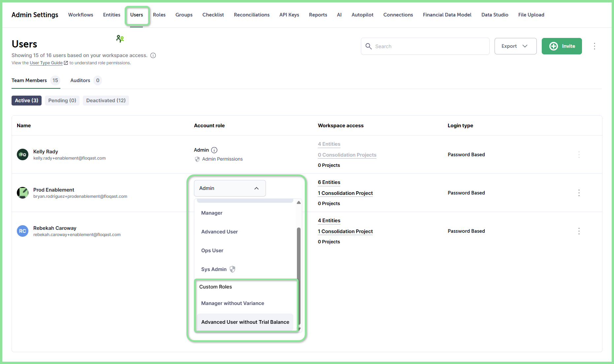Filter by Pending (0) users
Image resolution: width=614 pixels, height=364 pixels.
pos(62,101)
